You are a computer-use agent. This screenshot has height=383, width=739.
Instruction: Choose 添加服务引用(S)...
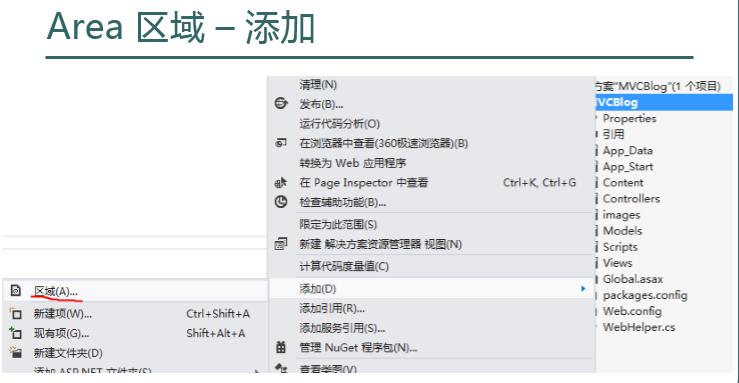[x=342, y=328]
